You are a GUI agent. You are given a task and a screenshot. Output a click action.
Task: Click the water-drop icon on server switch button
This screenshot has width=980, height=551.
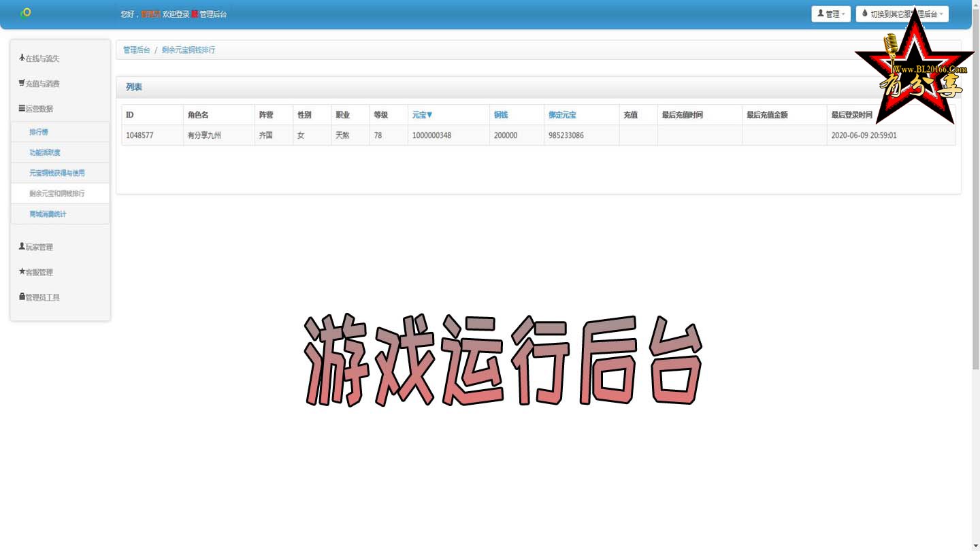point(864,13)
